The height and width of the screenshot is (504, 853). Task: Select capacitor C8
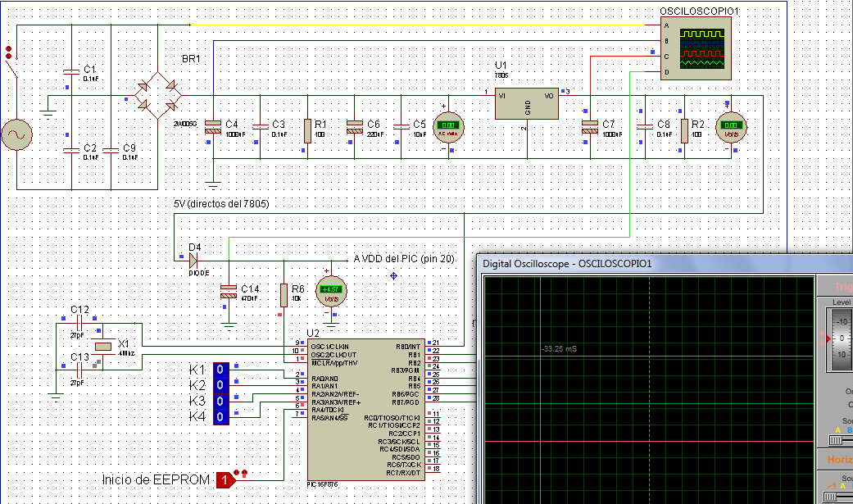pyautogui.click(x=645, y=127)
